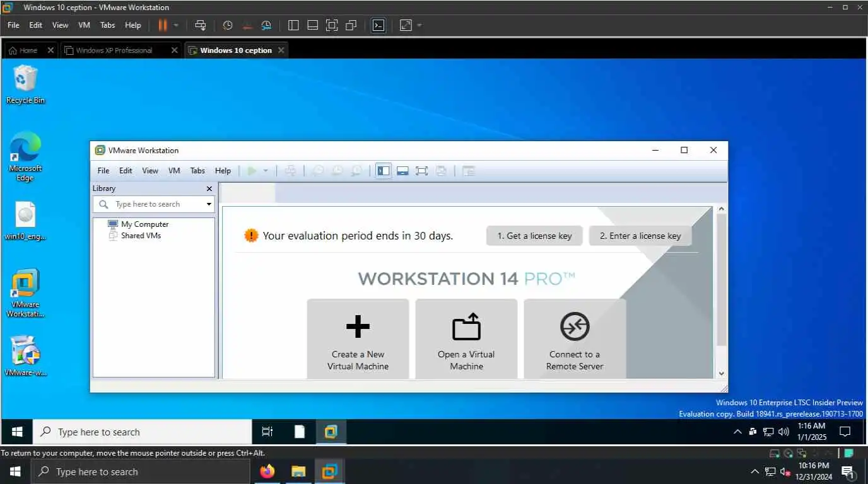This screenshot has width=868, height=484.
Task: Open the Edit menu in the inner VMware window
Action: (x=126, y=171)
